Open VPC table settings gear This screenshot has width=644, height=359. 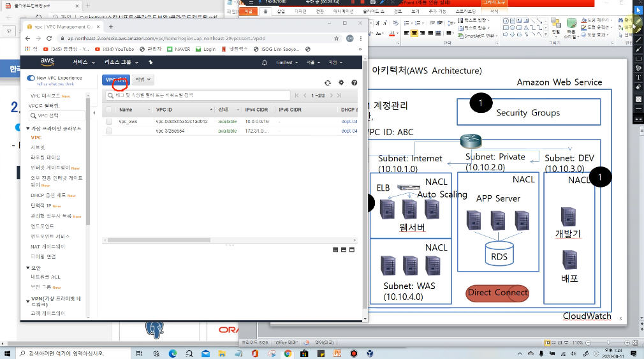coord(341,82)
